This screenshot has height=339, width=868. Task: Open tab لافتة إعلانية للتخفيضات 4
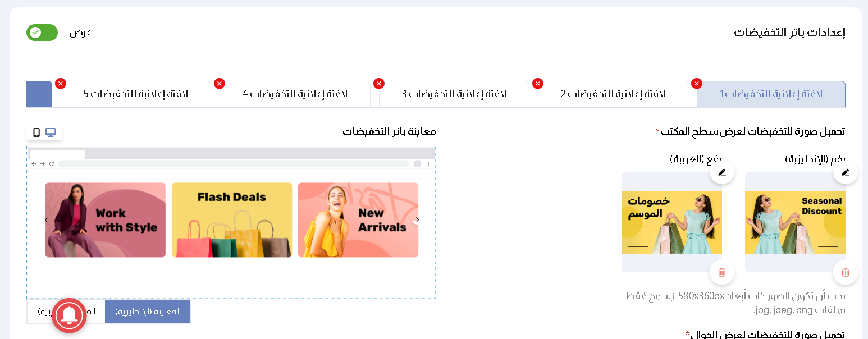(x=295, y=94)
